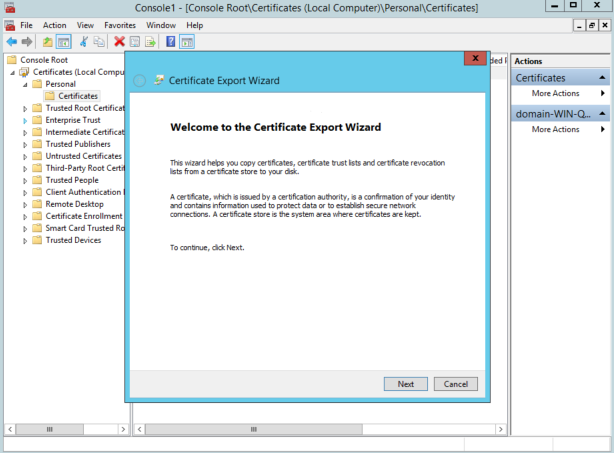Screen dimensions: 614x453
Task: Click the red Delete X toolbar icon
Action: 119,41
